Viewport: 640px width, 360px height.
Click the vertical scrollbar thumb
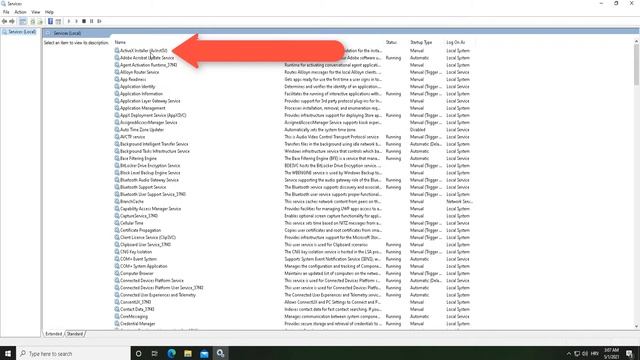[x=636, y=64]
